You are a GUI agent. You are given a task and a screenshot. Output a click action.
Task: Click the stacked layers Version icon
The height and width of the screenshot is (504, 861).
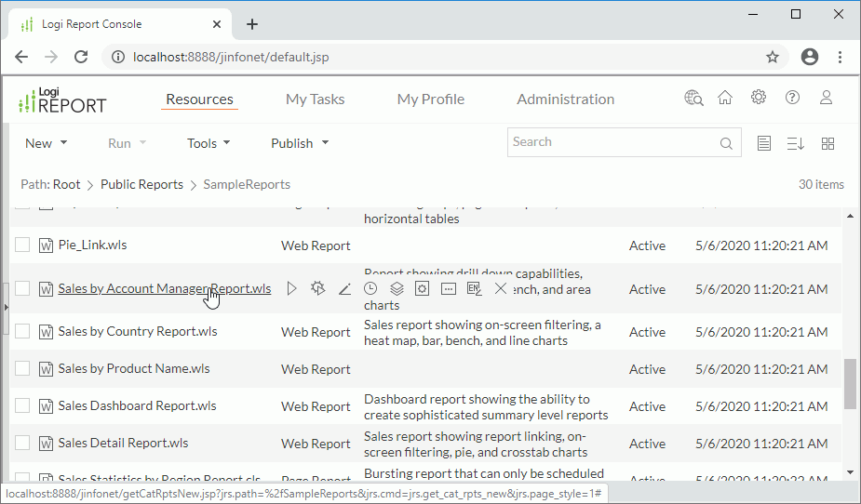coord(397,289)
